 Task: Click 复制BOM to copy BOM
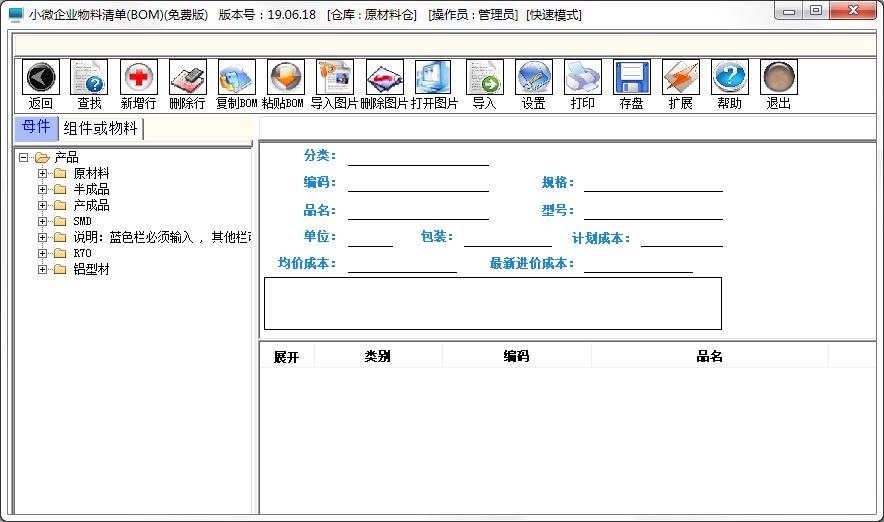(x=237, y=77)
